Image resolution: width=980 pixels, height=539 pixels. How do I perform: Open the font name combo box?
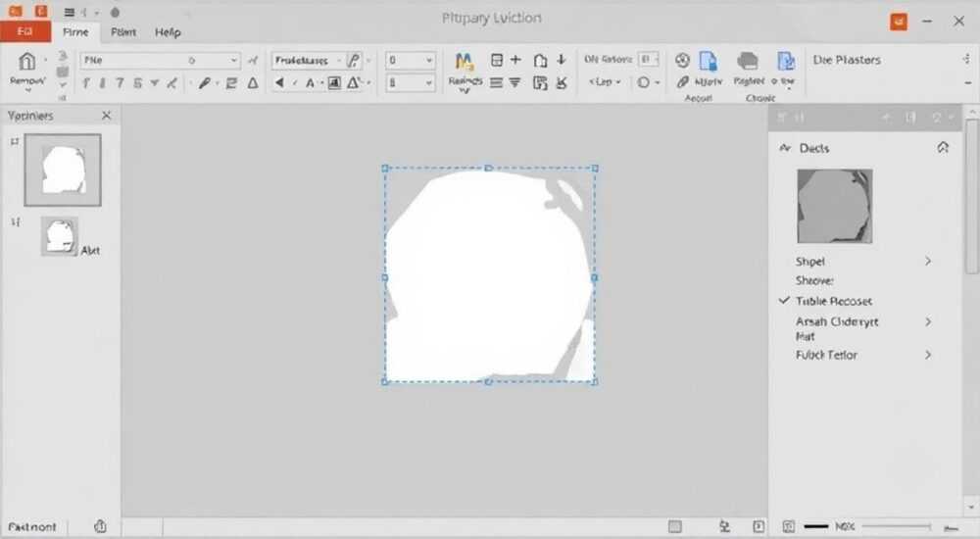coord(160,60)
